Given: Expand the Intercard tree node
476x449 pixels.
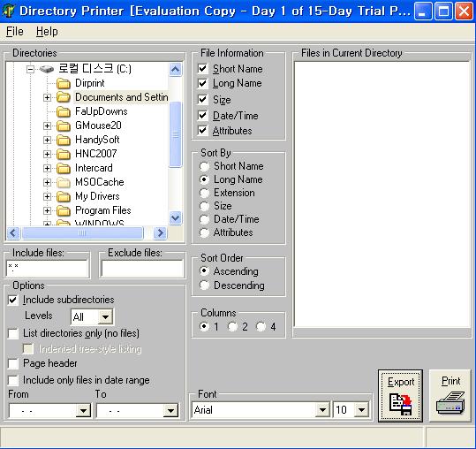Looking at the screenshot, I should (47, 168).
